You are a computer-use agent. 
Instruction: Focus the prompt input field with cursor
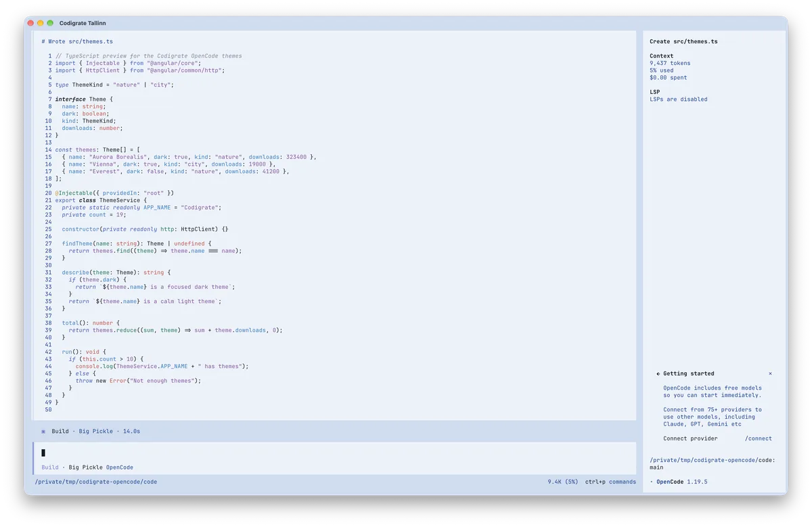coord(334,453)
